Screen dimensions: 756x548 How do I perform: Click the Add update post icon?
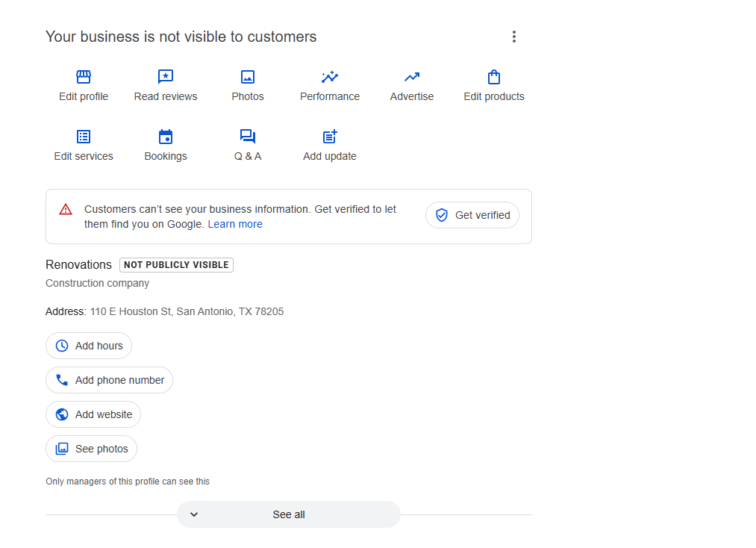[x=330, y=137]
